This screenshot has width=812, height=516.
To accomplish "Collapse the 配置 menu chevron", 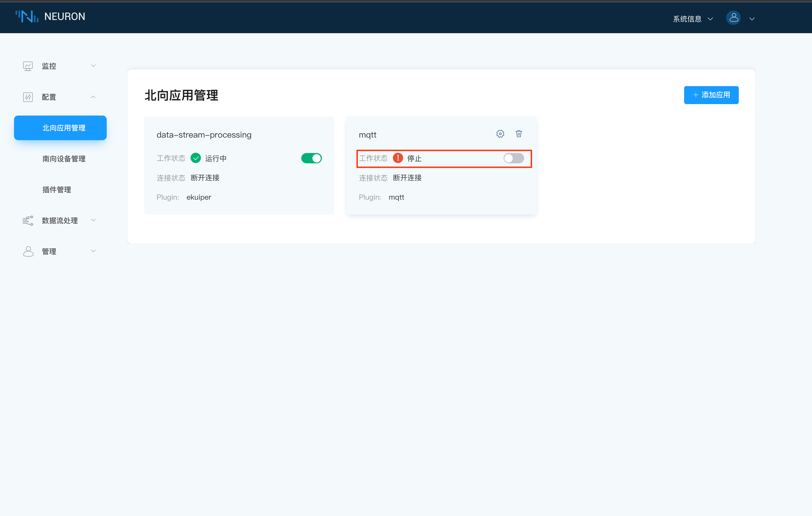I will [93, 97].
